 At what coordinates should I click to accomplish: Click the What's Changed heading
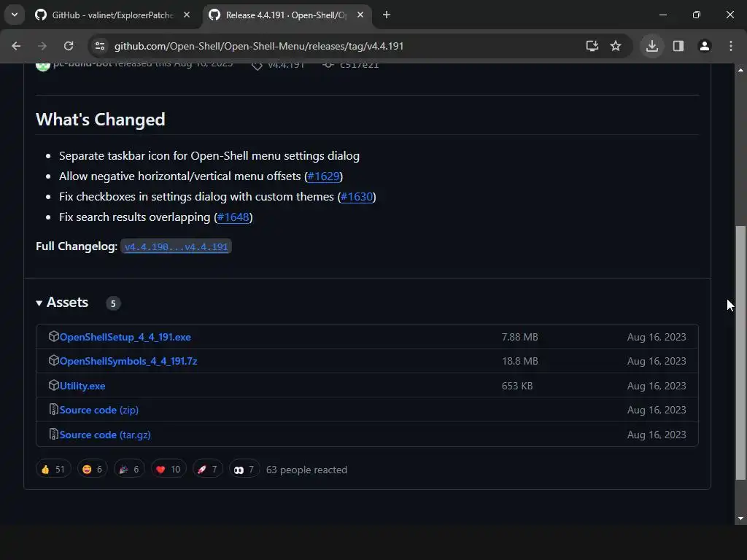101,120
